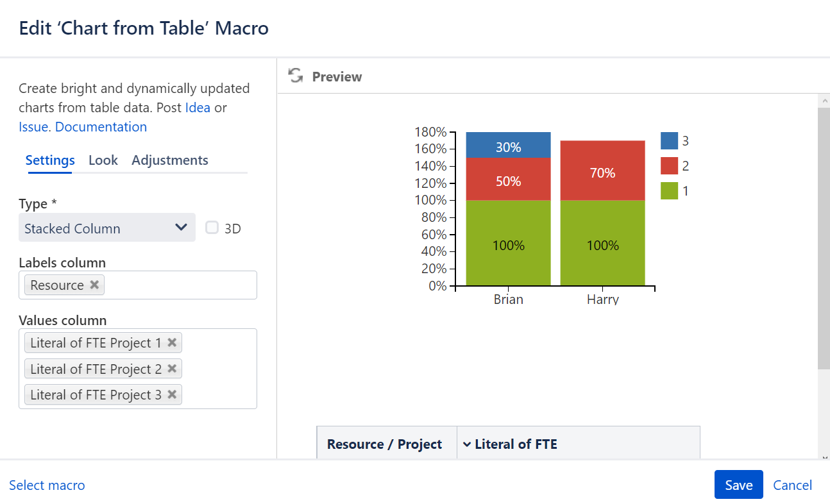This screenshot has width=830, height=504.
Task: Click the green legend square for series 1
Action: click(669, 190)
